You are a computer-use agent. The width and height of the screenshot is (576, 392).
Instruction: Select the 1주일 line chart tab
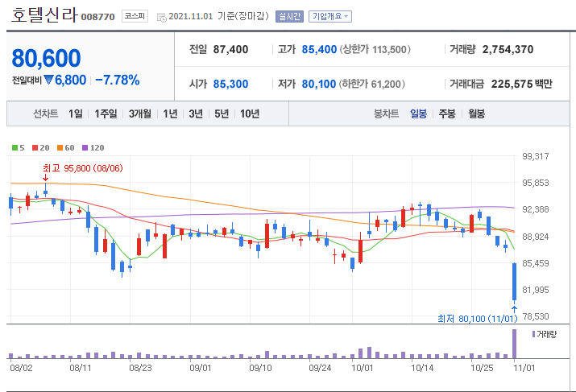[x=106, y=113]
